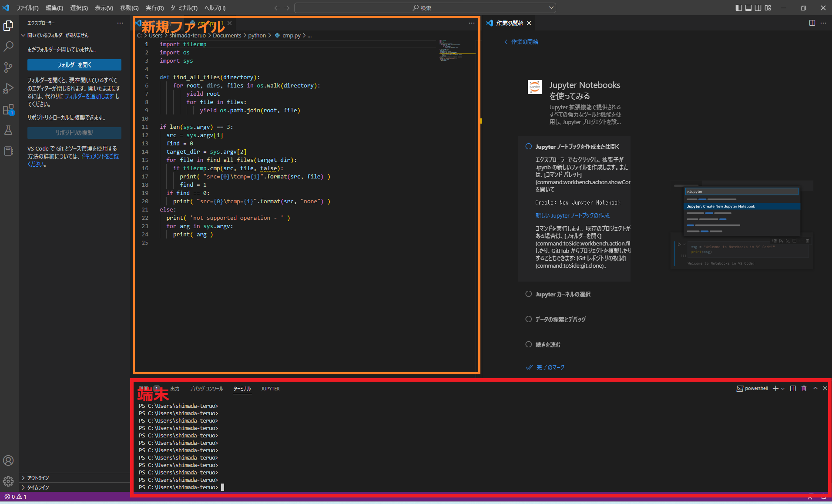Open the Extensions view

[8, 109]
